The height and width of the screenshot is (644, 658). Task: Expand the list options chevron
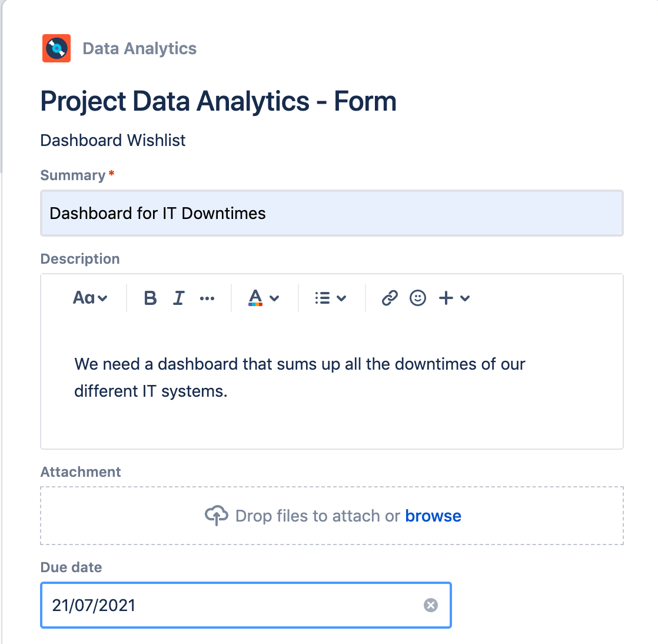click(x=341, y=298)
